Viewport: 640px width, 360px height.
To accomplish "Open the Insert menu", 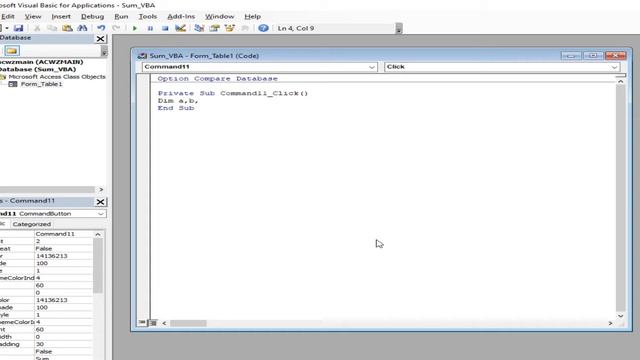I will 61,16.
